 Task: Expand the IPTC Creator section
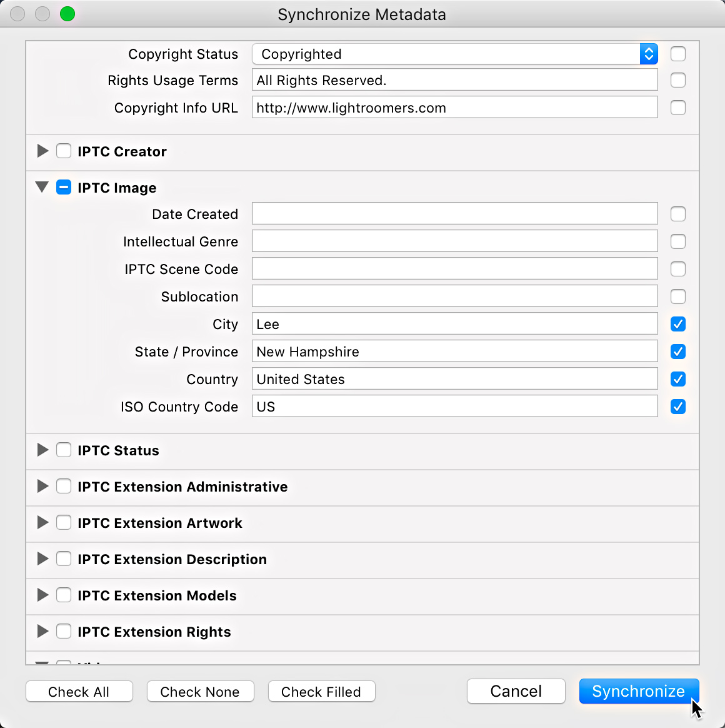pos(42,151)
